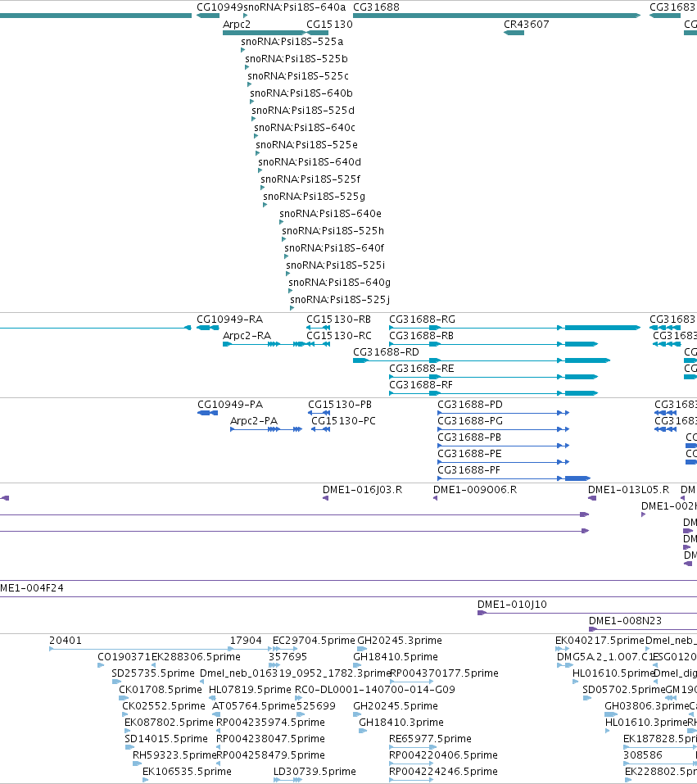Open the DME1-016J03.R BAC end label
This screenshot has width=697, height=784.
[x=363, y=490]
